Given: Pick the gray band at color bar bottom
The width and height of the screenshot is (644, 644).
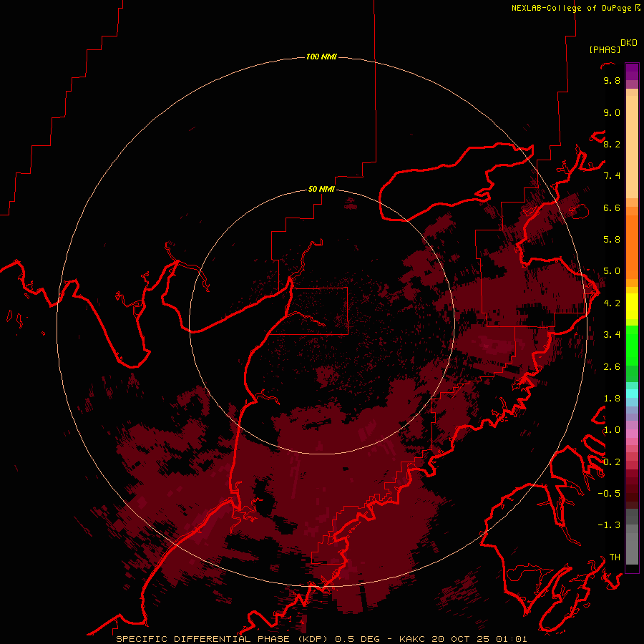Looking at the screenshot, I should coord(632,538).
